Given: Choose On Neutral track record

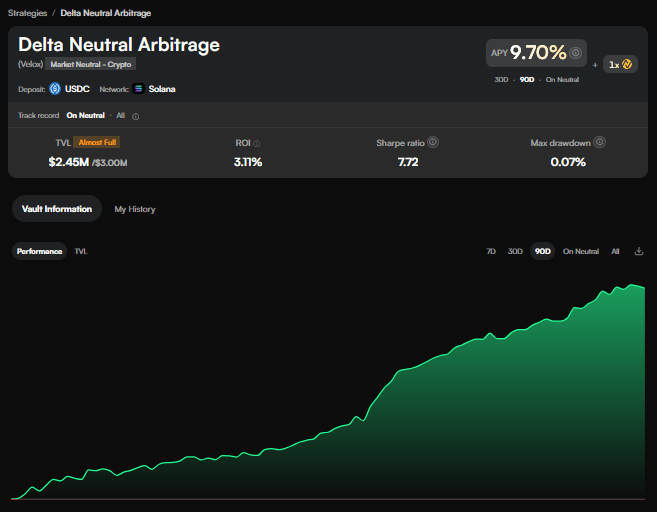Looking at the screenshot, I should 85,115.
